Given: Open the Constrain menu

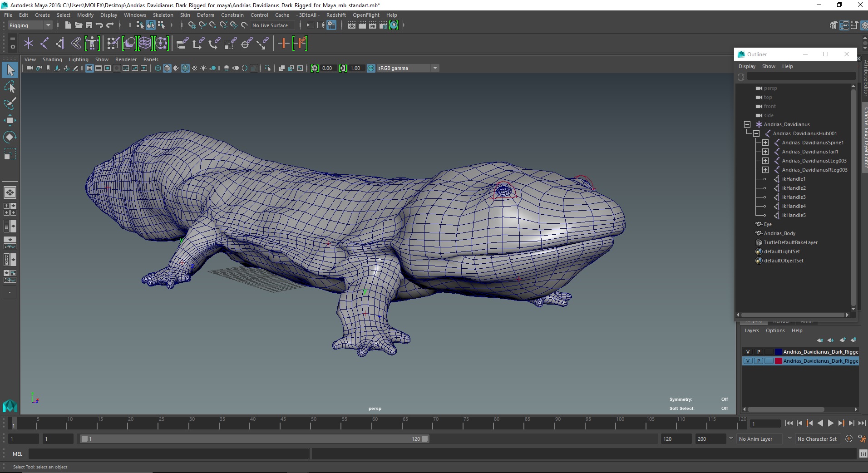Looking at the screenshot, I should [232, 15].
